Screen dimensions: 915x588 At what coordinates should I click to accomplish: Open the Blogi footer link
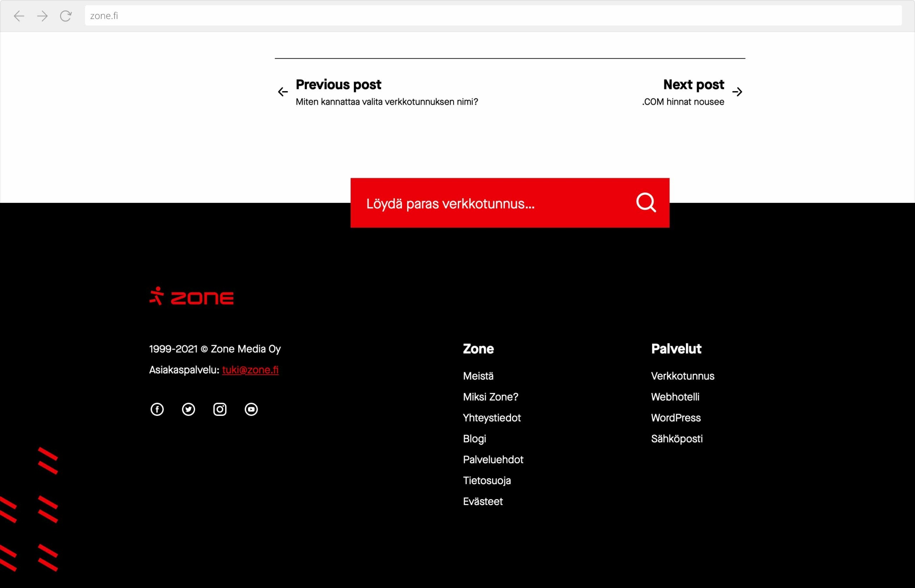tap(475, 439)
